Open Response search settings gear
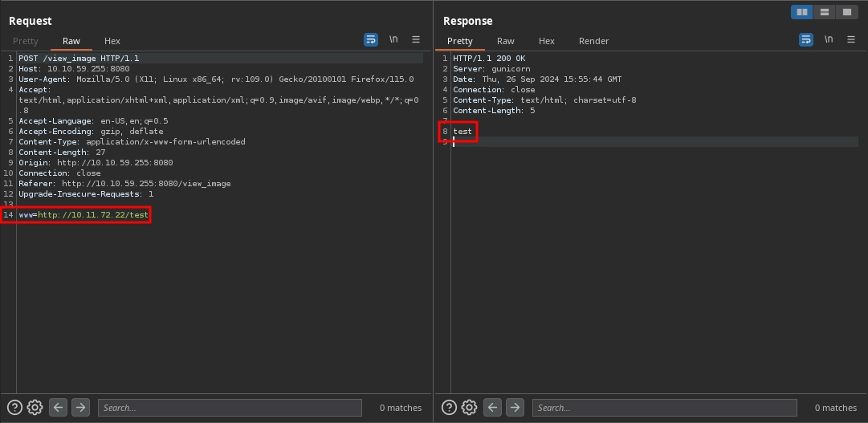This screenshot has height=423, width=868. (x=470, y=408)
